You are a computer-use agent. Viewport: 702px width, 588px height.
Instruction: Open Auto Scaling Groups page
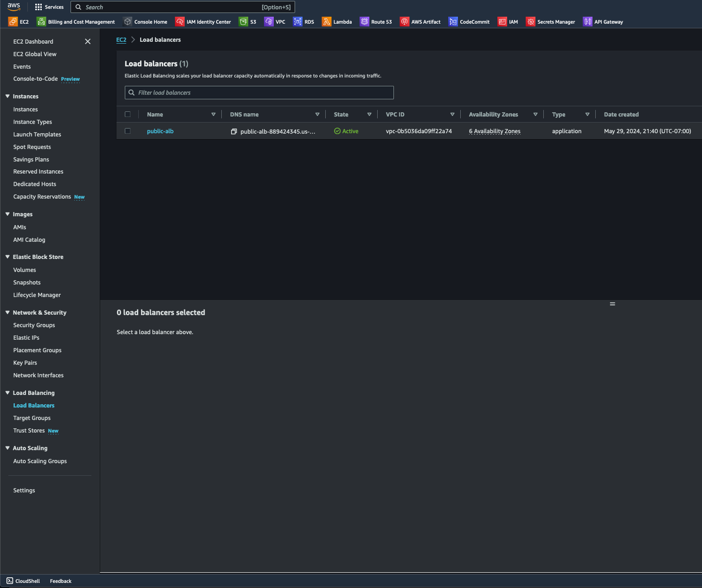click(40, 461)
